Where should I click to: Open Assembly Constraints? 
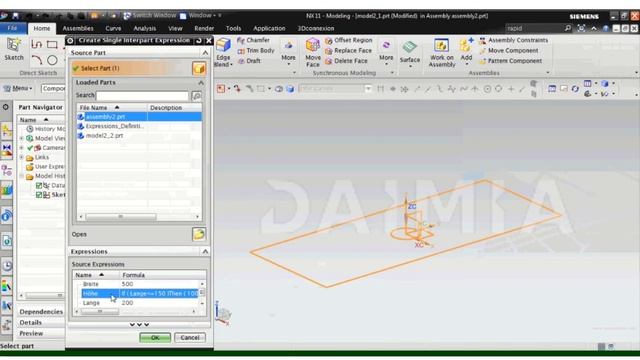(513, 40)
